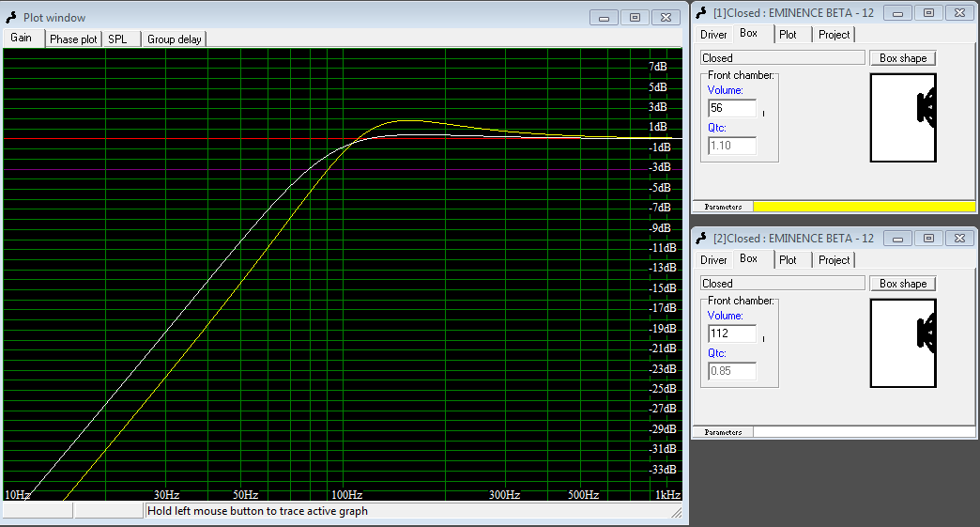This screenshot has height=527, width=980.
Task: Click the Closed box type field in project [1]
Action: click(783, 58)
